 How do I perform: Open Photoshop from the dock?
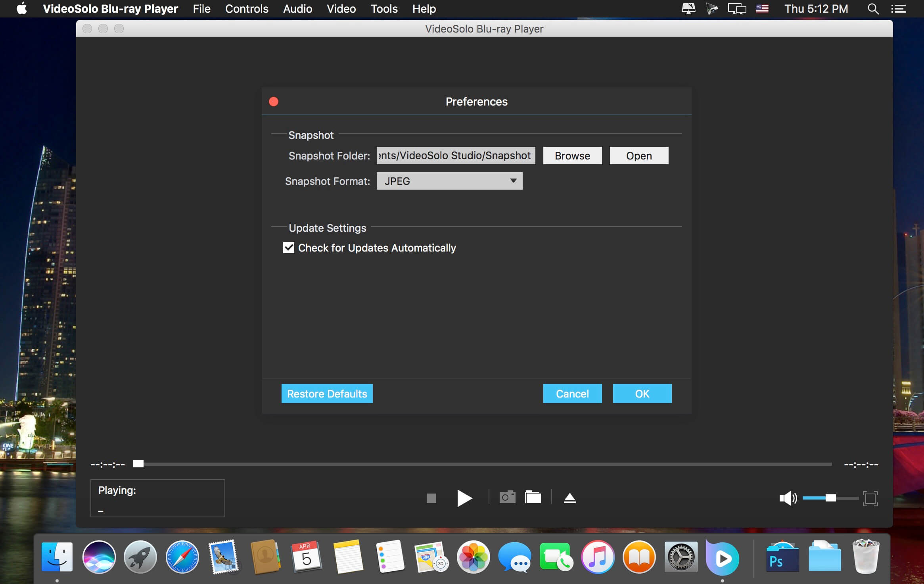(782, 558)
